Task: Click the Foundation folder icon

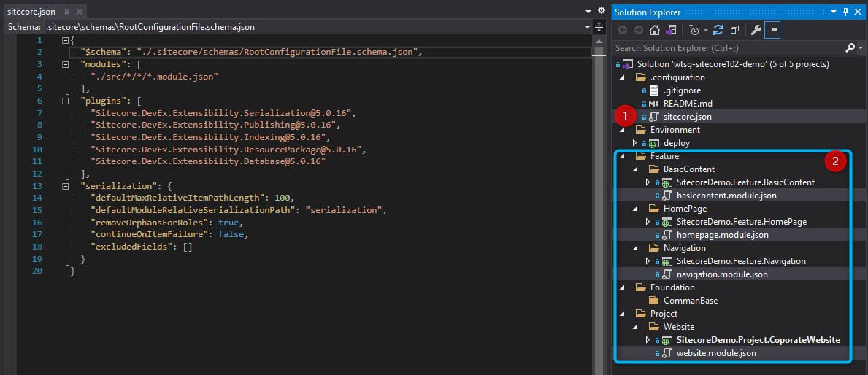Action: coord(640,287)
